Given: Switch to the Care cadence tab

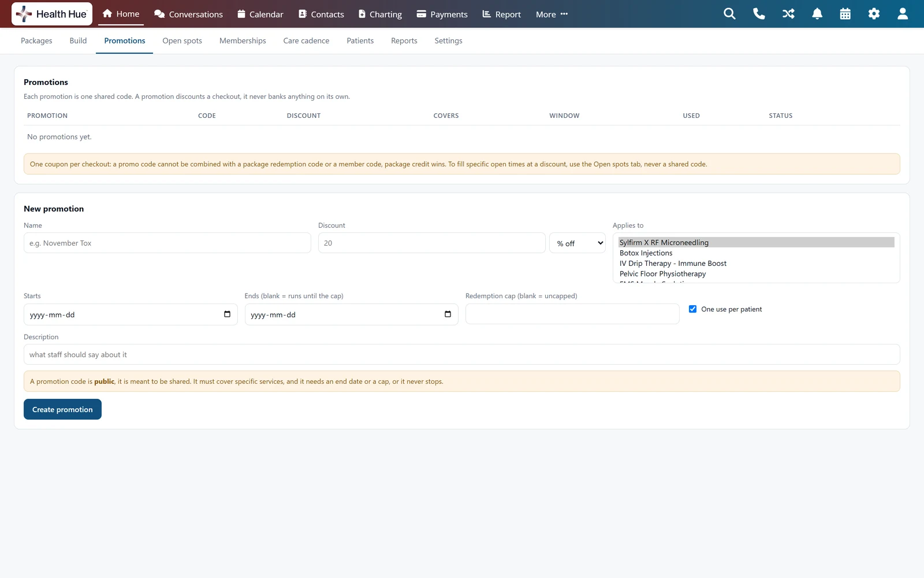Looking at the screenshot, I should 306,40.
